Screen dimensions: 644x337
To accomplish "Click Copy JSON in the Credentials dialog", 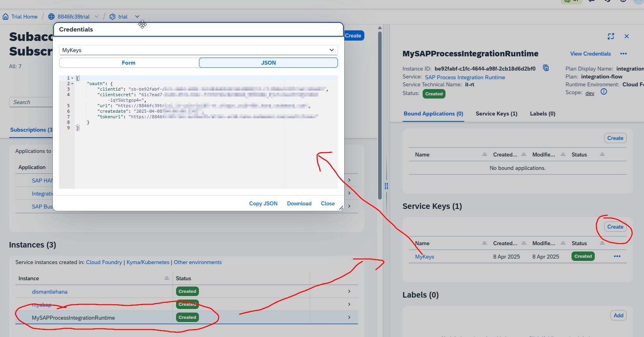I will point(263,203).
